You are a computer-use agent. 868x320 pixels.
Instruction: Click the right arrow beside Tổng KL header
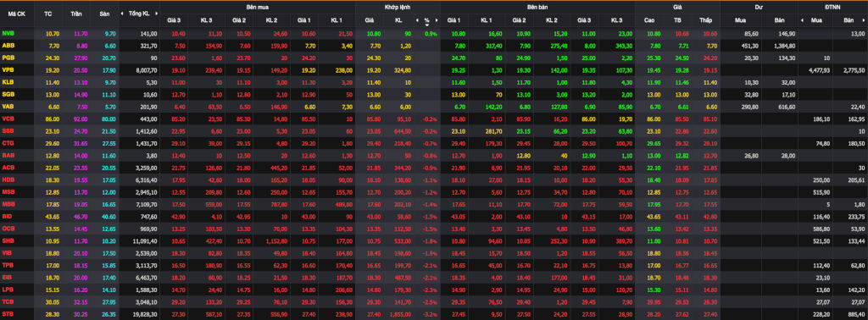156,14
